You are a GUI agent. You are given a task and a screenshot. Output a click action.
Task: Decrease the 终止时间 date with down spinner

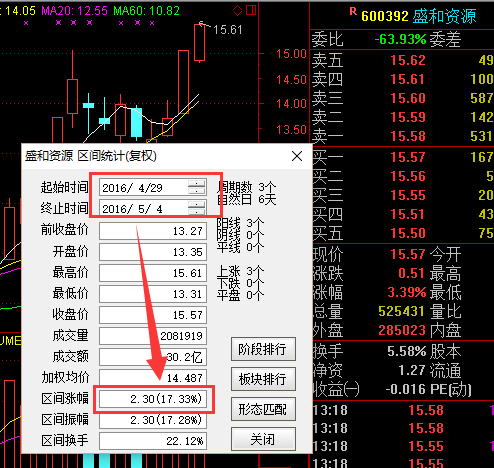coord(197,211)
